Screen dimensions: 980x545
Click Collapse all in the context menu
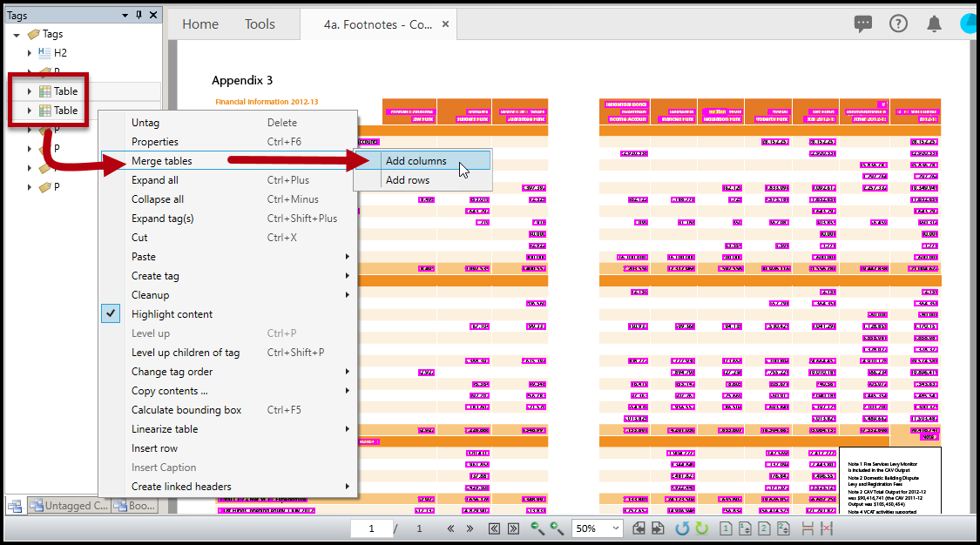[x=229, y=199]
